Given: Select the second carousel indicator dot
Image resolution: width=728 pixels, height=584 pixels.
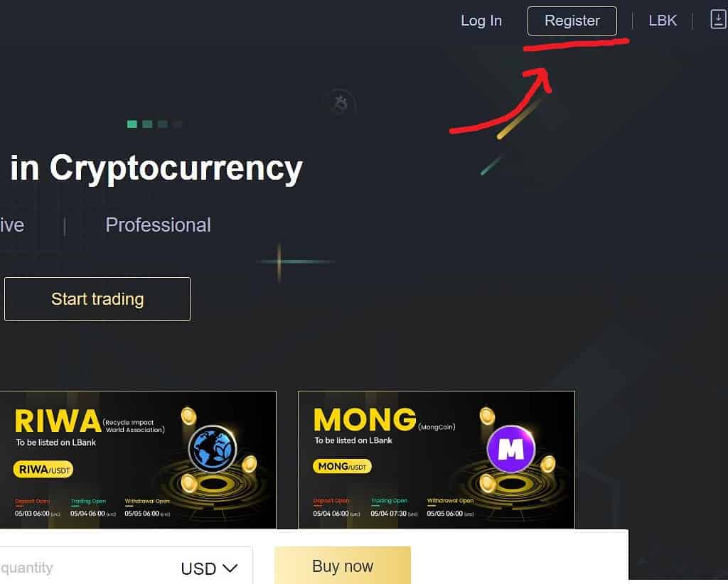Looking at the screenshot, I should coord(147,124).
